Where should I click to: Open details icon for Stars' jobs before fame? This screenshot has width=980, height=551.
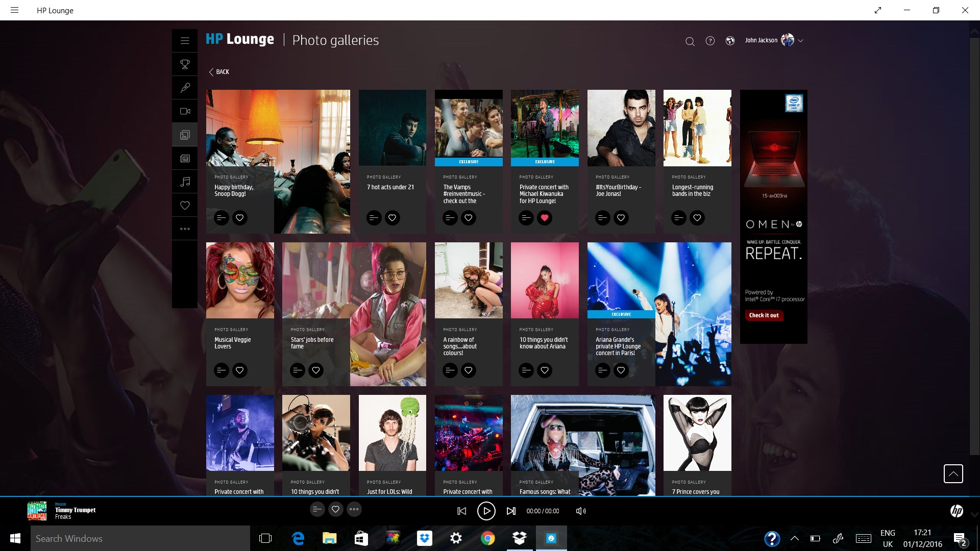(x=297, y=370)
